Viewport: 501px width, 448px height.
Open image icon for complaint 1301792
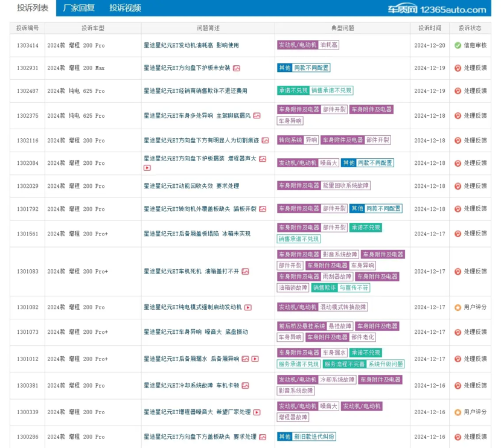point(263,209)
